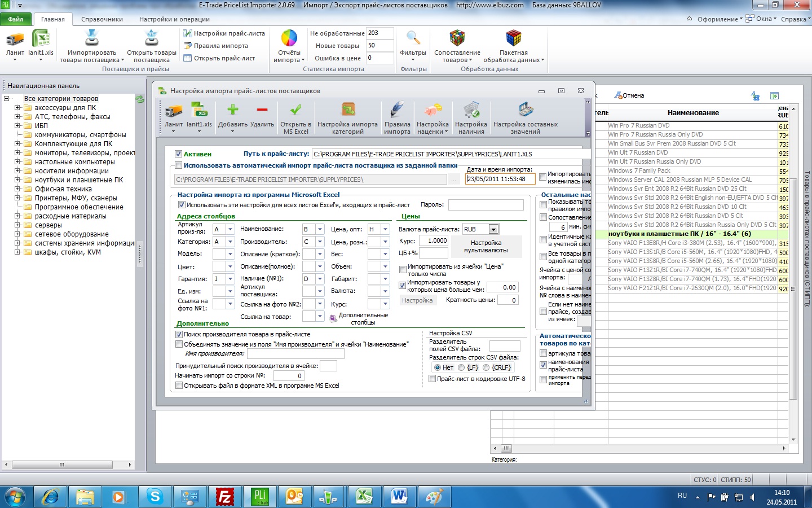The height and width of the screenshot is (508, 812).
Task: Select the Нет CSV line separator radio
Action: coord(438,367)
